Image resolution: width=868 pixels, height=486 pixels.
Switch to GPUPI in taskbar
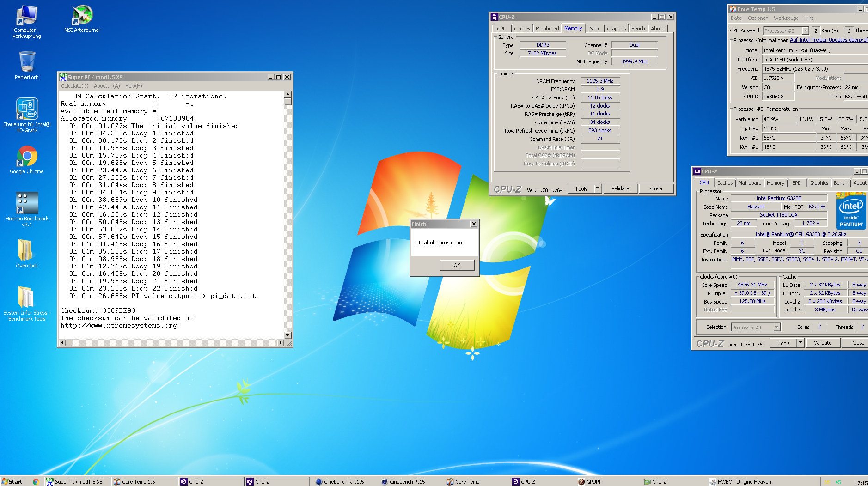pyautogui.click(x=589, y=481)
